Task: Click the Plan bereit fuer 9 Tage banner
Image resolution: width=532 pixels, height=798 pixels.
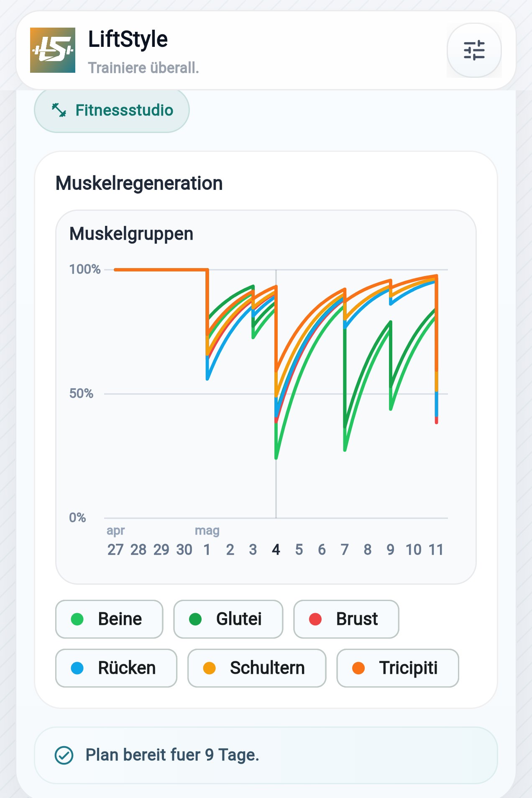Action: (x=266, y=755)
